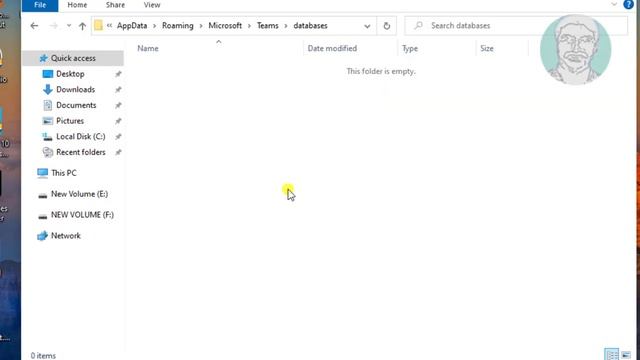
Task: Open Desktop in Quick access
Action: pos(70,74)
